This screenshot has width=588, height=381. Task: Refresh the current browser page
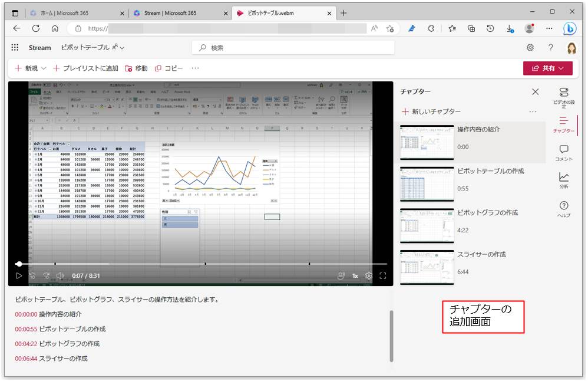point(36,28)
